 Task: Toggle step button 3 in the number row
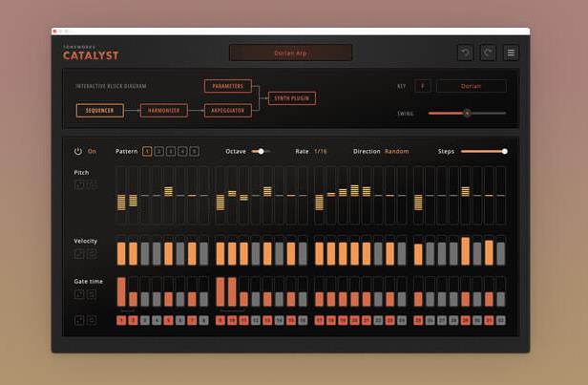145,320
